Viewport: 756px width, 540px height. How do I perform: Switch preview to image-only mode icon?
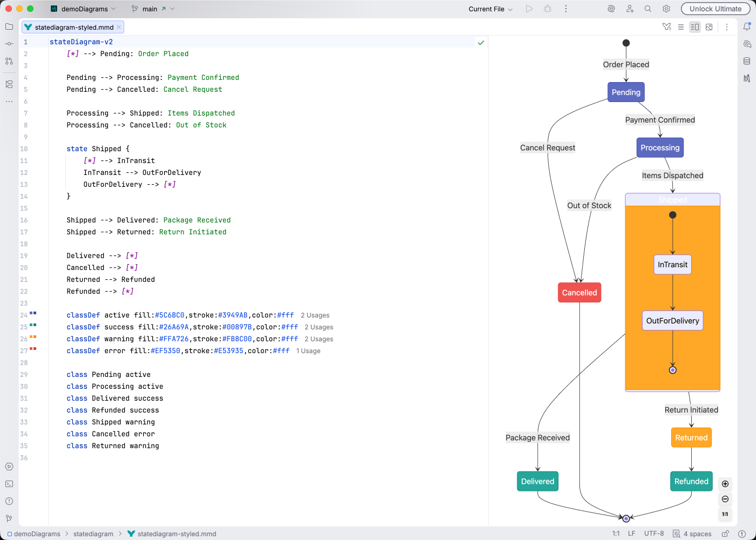(709, 26)
